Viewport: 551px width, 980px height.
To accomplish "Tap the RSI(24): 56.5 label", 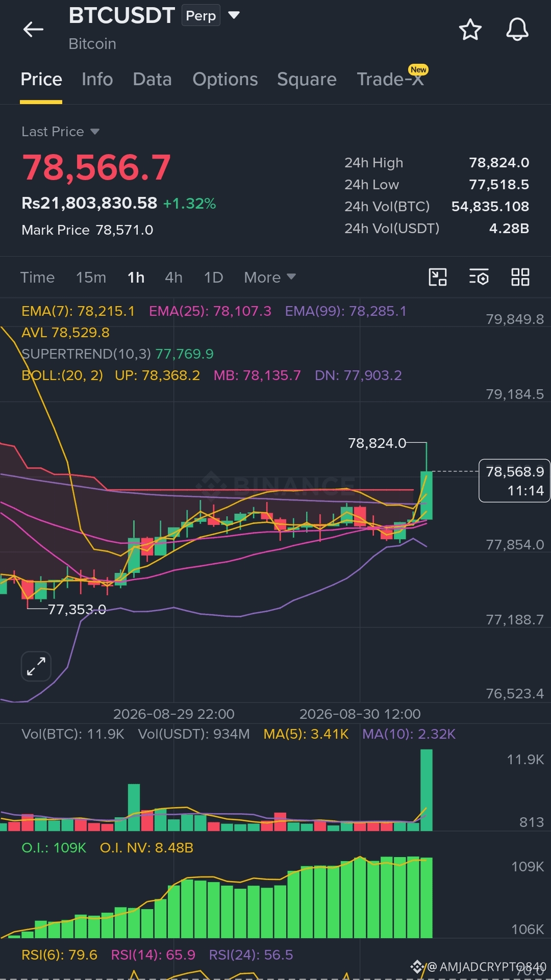I will coord(251,954).
